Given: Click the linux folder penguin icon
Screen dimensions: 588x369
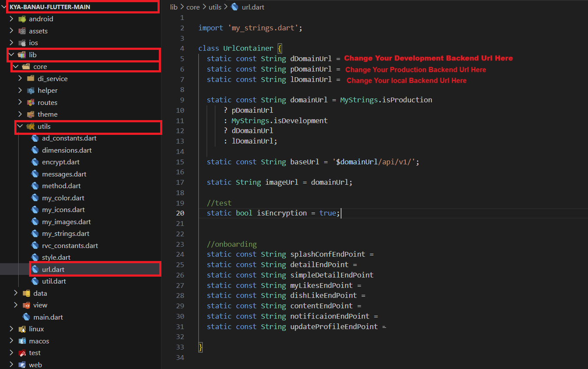Looking at the screenshot, I should coord(22,329).
